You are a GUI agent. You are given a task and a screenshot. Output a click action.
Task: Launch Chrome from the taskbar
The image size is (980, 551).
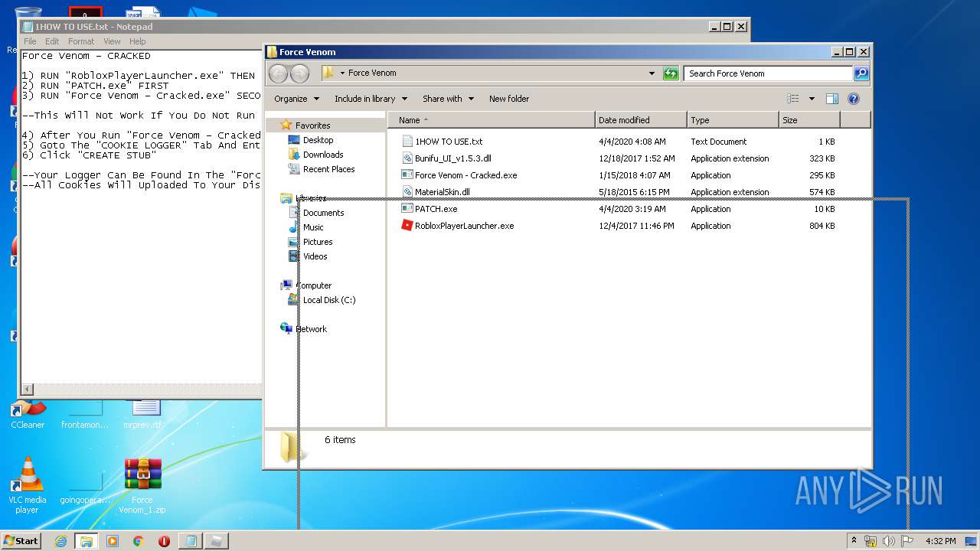(138, 541)
